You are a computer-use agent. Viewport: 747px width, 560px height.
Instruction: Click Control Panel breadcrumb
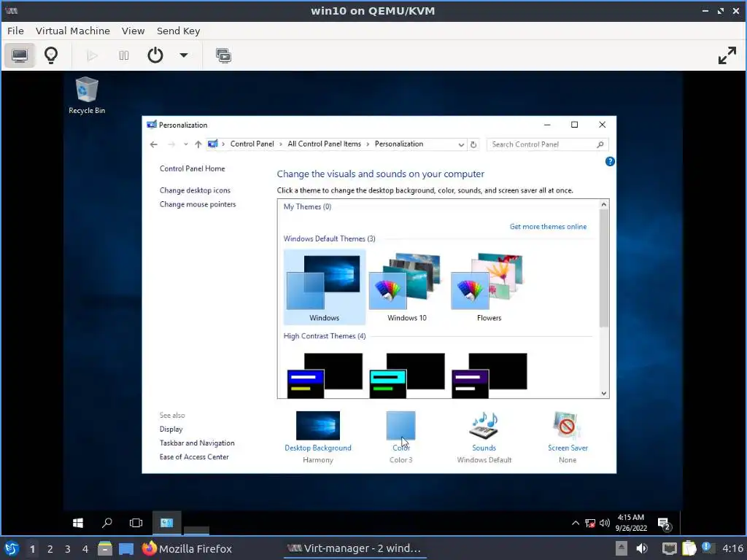[252, 144]
